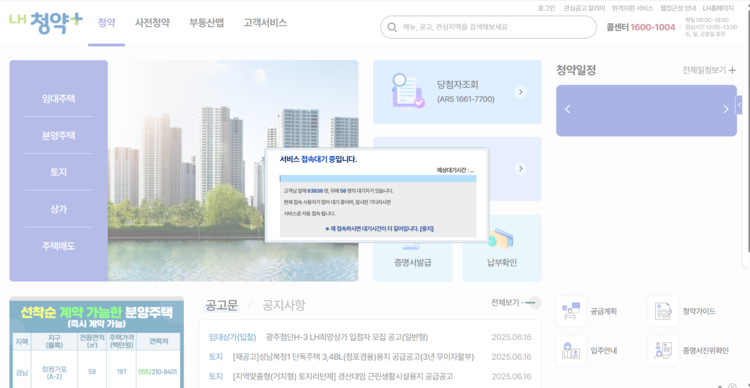Select 주택매도 in the left panel
This screenshot has width=750, height=388.
click(58, 246)
